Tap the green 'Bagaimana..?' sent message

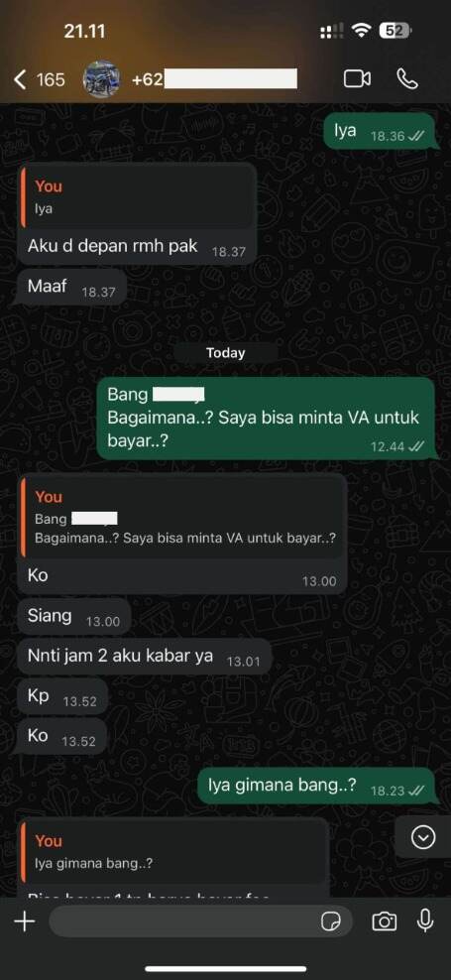coord(266,419)
